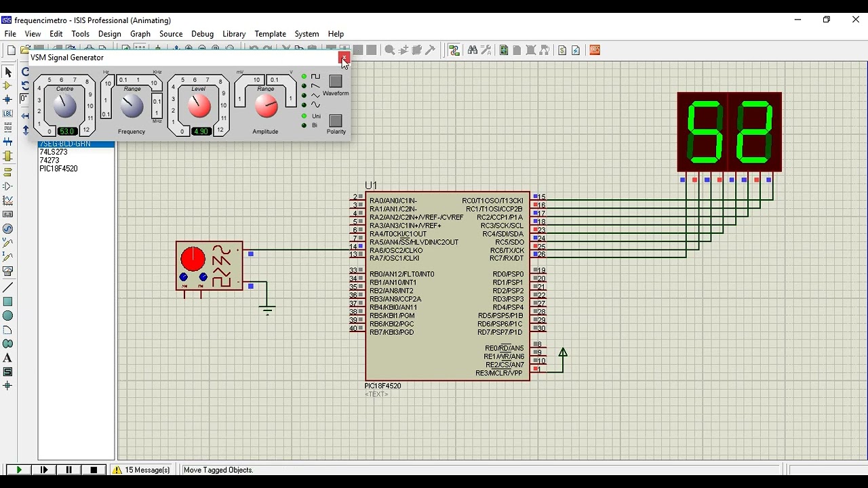Select the Buses Mode tool
Image resolution: width=868 pixels, height=488 pixels.
point(8,142)
